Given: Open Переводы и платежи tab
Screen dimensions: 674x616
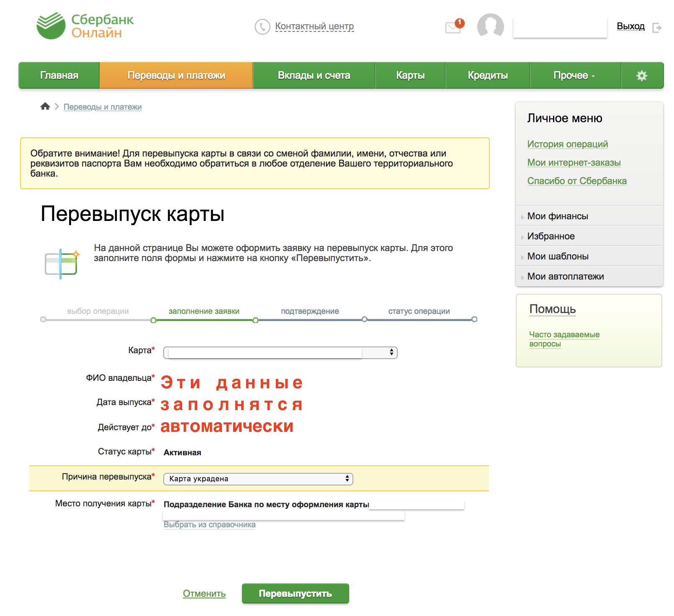Looking at the screenshot, I should pos(176,75).
